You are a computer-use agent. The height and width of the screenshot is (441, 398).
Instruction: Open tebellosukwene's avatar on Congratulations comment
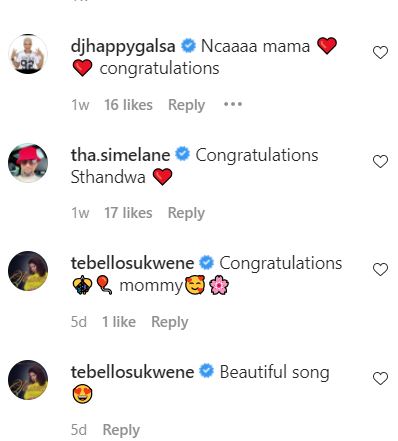point(28,271)
